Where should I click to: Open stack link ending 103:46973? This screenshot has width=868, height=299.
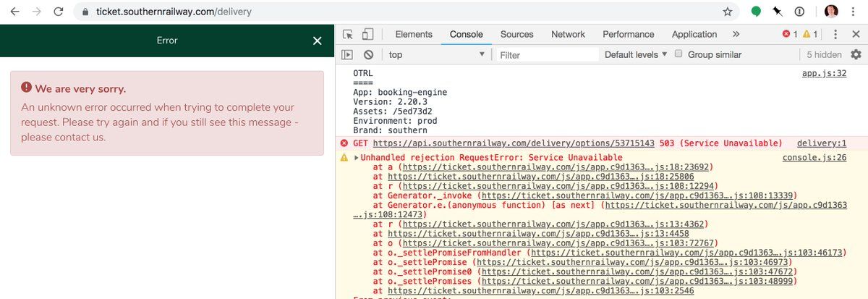(x=633, y=262)
